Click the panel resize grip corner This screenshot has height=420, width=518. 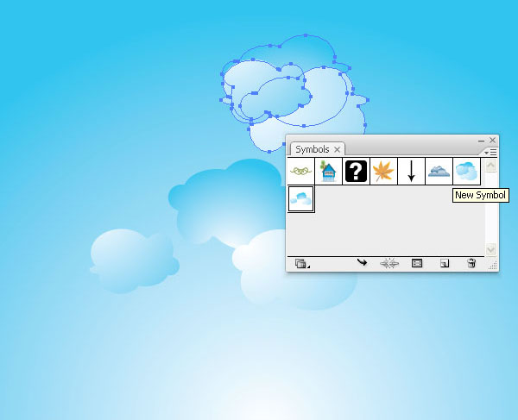pyautogui.click(x=493, y=266)
